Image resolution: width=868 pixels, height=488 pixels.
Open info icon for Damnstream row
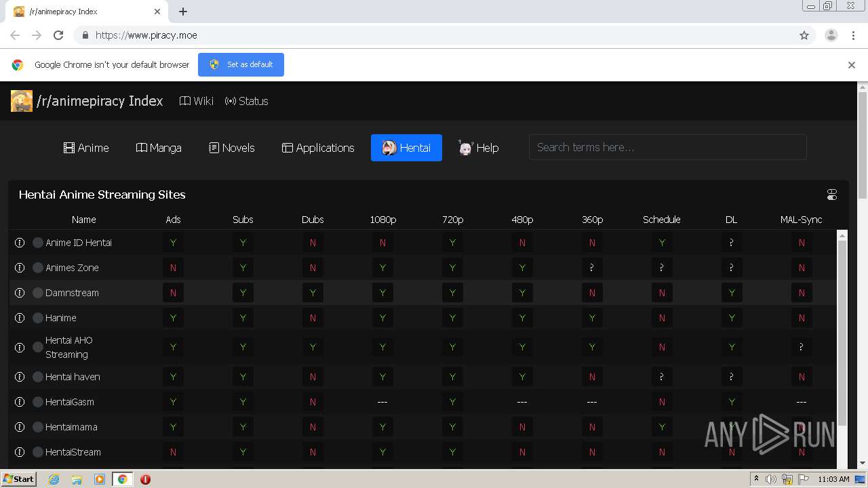20,293
